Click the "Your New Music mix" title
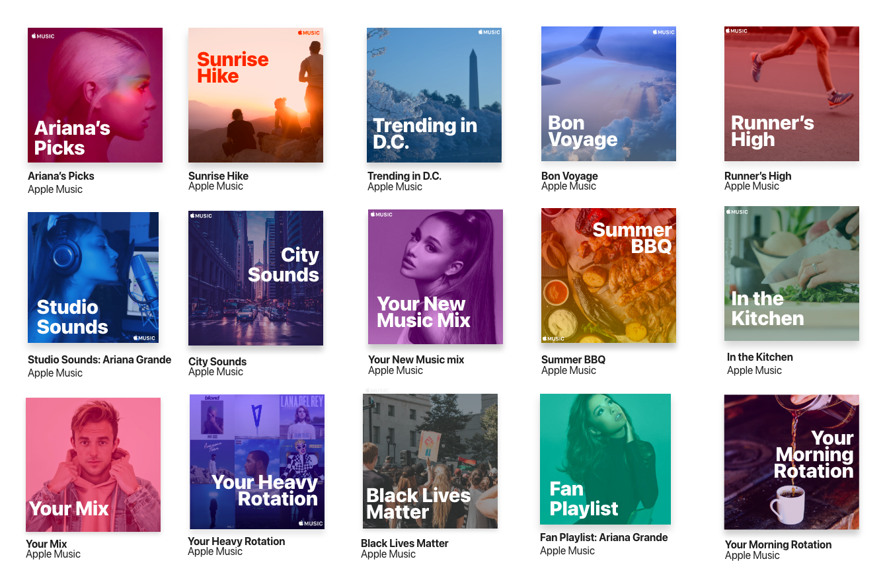This screenshot has height=588, width=885. (x=416, y=360)
